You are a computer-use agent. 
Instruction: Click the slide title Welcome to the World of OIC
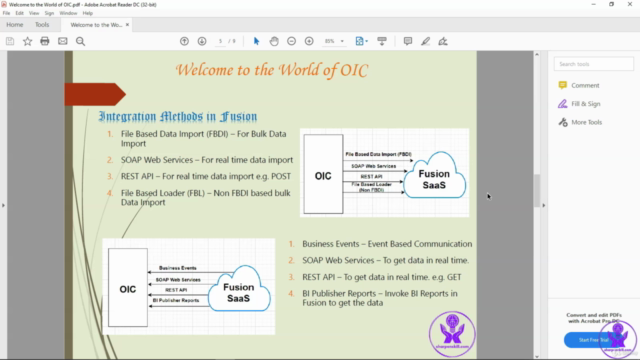272,70
